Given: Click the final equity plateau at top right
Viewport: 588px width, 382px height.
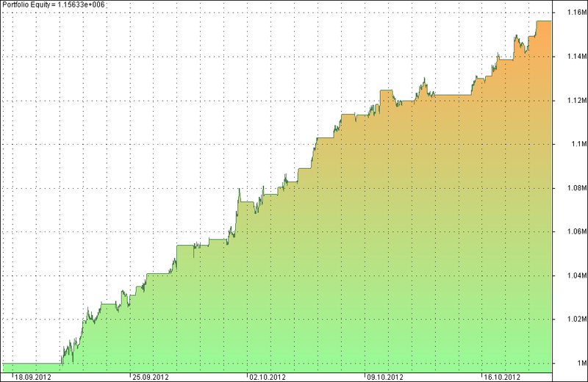Looking at the screenshot, I should 545,21.
